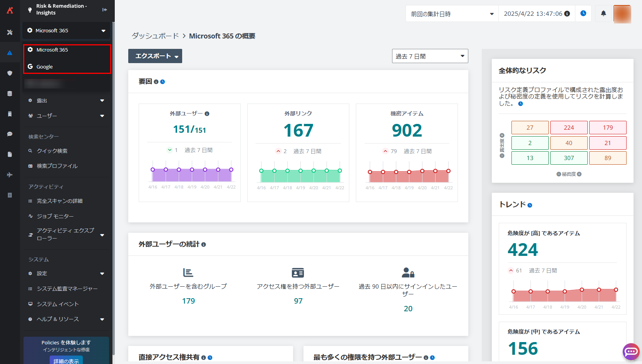The width and height of the screenshot is (642, 364).
Task: Open the 過去 7 日間 period dropdown
Action: pyautogui.click(x=430, y=56)
